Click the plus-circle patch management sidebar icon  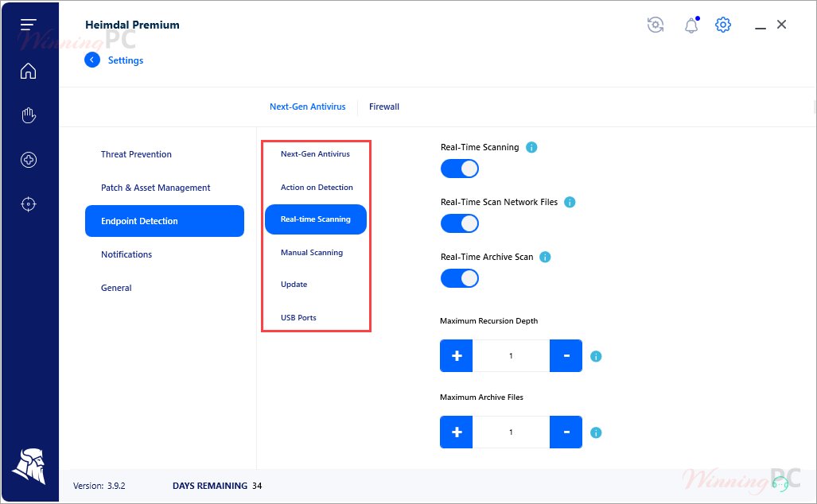point(29,160)
